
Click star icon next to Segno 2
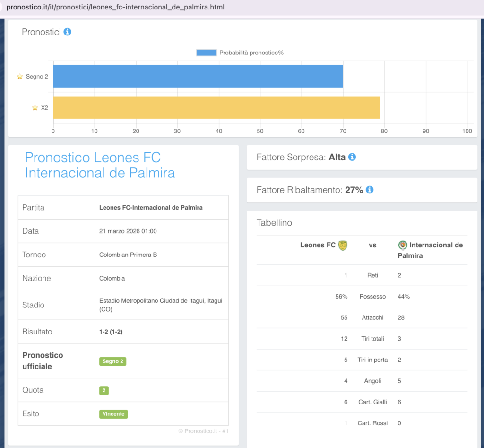pos(20,77)
